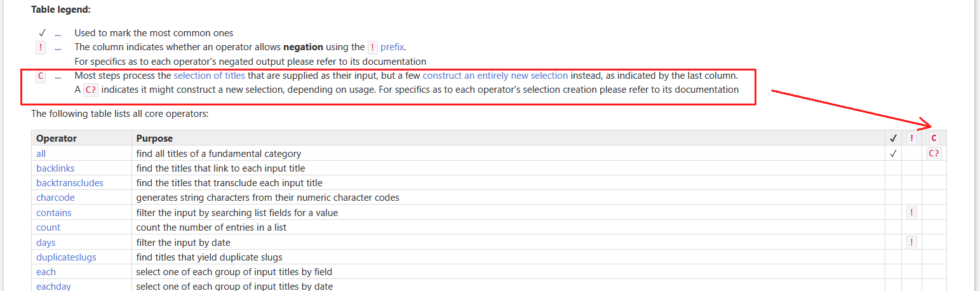This screenshot has width=980, height=291.
Task: Open the 'all' operator link
Action: pos(41,154)
